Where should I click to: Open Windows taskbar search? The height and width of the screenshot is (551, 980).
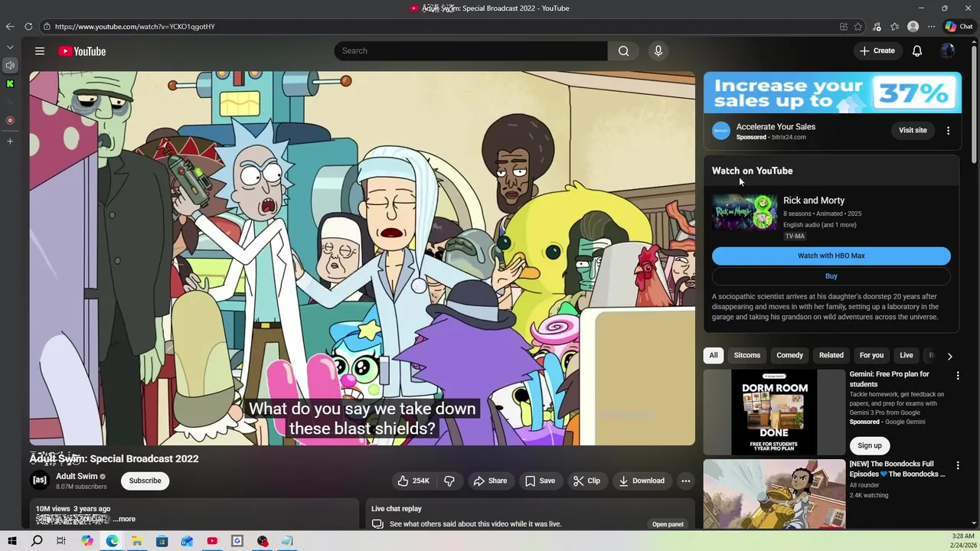[x=37, y=541]
